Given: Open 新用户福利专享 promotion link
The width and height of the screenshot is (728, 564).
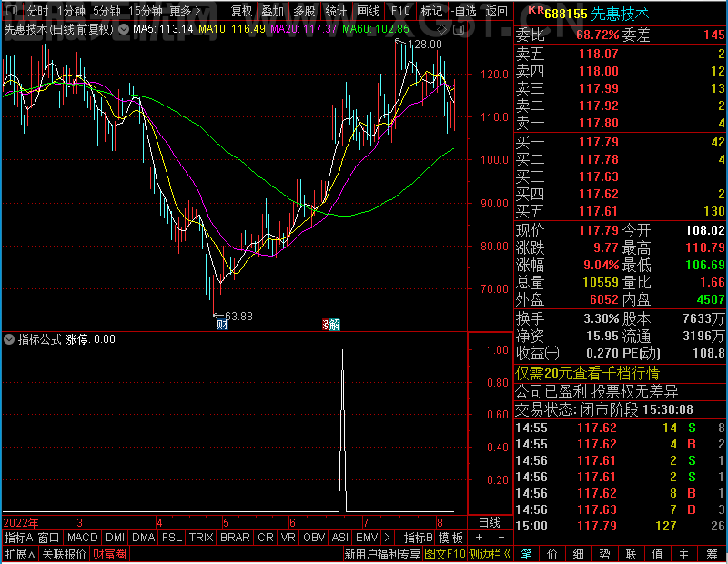Looking at the screenshot, I should click(382, 554).
